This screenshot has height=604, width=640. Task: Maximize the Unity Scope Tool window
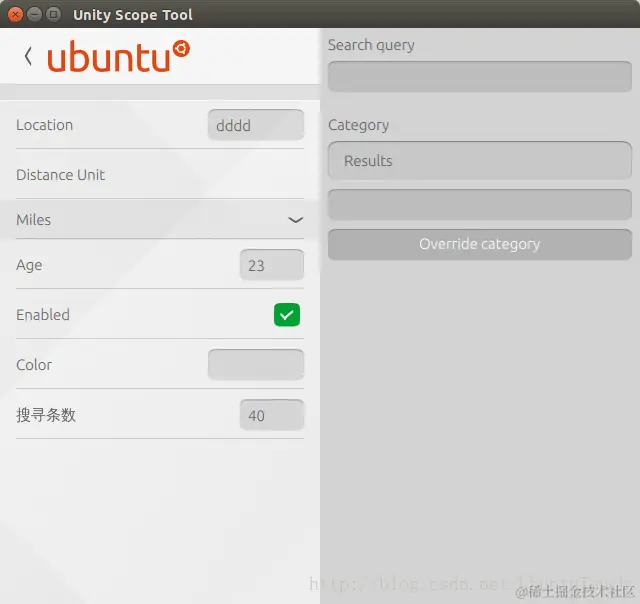tap(53, 15)
